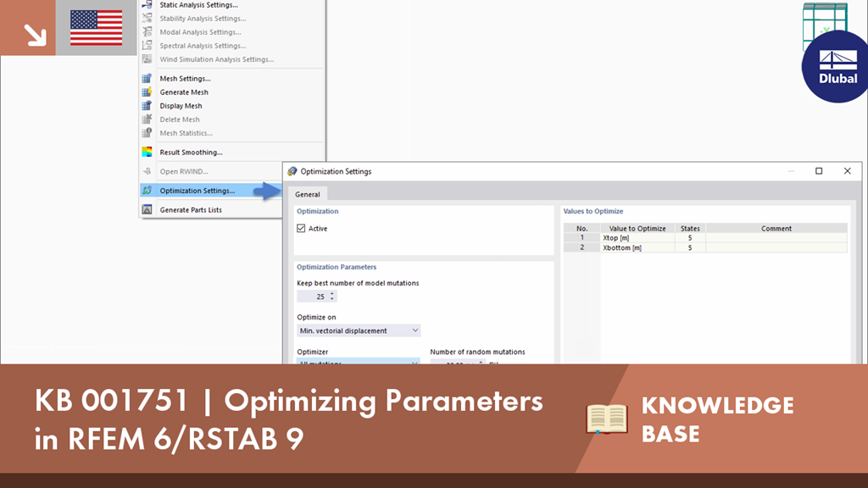
Task: Click the States column header
Action: point(690,228)
